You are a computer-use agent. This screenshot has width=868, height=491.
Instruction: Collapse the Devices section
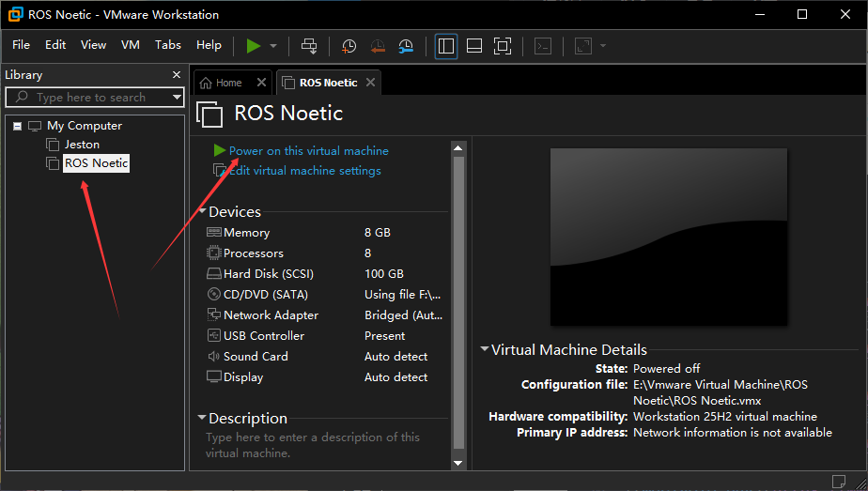[x=203, y=211]
